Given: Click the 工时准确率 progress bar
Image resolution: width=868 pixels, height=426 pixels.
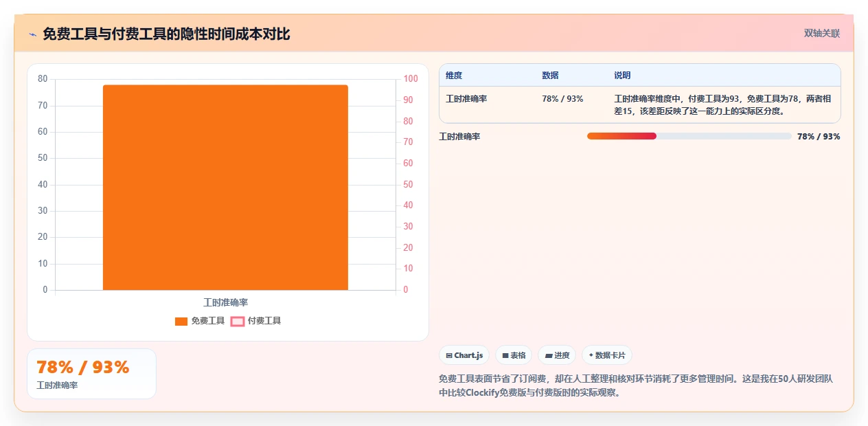Looking at the screenshot, I should click(689, 136).
